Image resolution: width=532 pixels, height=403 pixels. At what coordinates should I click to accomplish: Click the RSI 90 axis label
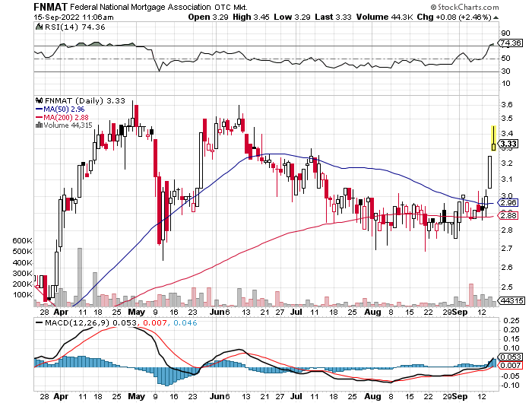click(505, 33)
